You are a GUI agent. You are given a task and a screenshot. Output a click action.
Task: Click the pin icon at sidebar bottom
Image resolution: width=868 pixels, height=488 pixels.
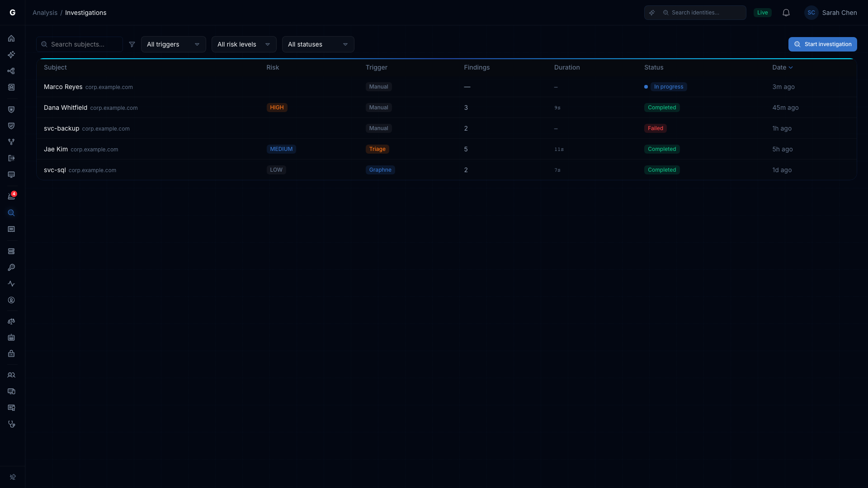[x=13, y=477]
